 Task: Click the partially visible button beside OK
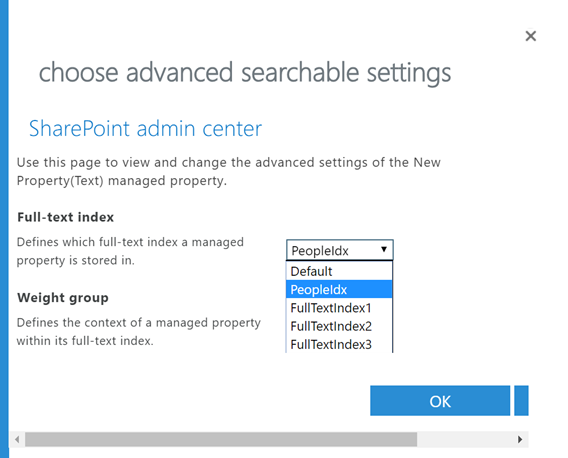(521, 401)
